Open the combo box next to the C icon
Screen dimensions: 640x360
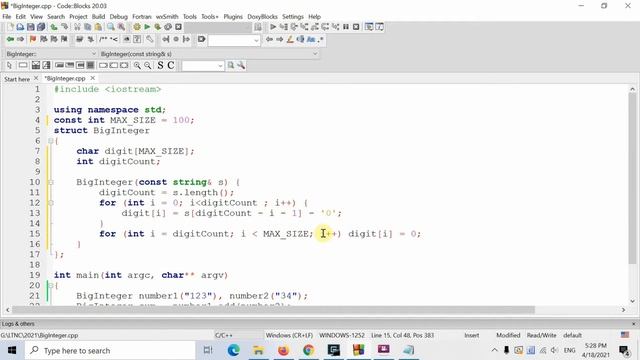(203, 66)
